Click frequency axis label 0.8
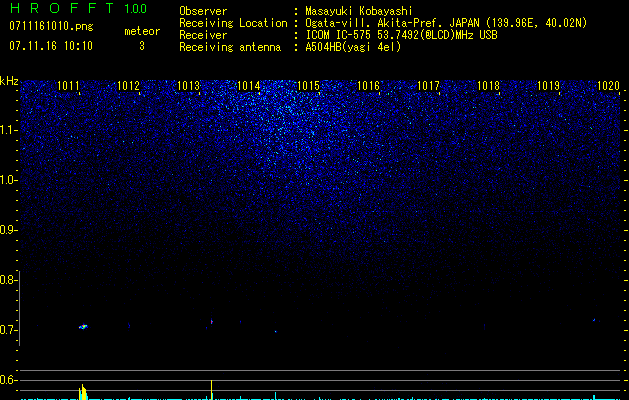Image resolution: width=629 pixels, height=400 pixels. click(8, 280)
